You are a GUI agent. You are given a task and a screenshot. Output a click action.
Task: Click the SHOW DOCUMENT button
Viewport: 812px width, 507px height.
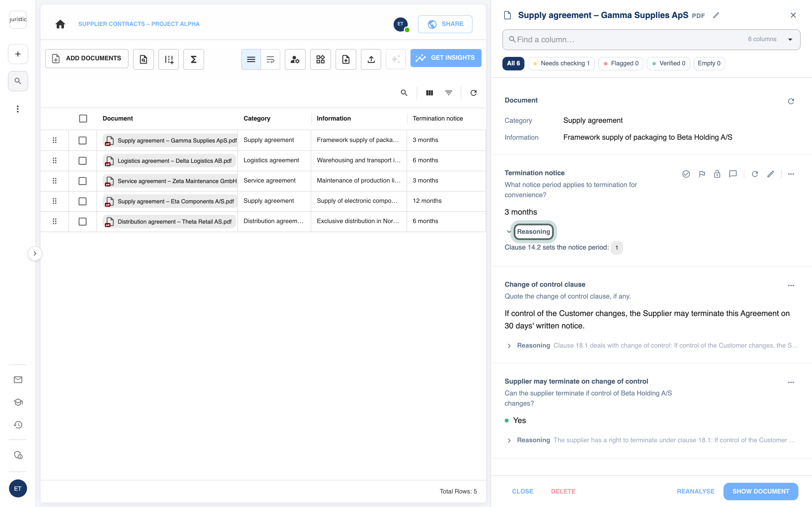[x=761, y=491]
